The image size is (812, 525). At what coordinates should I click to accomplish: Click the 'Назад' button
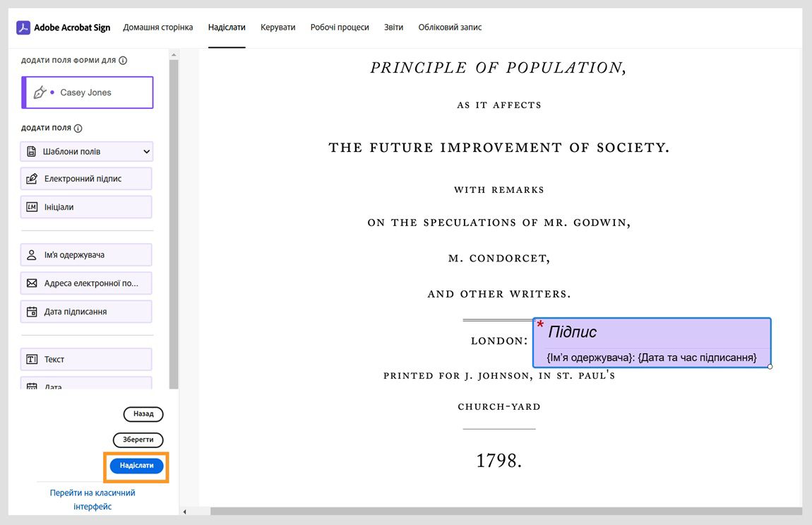pyautogui.click(x=143, y=414)
